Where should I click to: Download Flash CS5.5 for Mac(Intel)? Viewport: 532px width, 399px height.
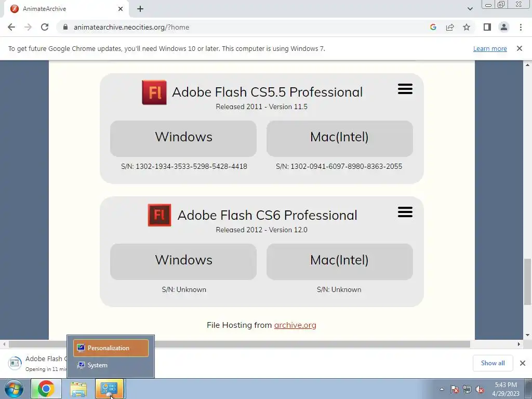340,138
